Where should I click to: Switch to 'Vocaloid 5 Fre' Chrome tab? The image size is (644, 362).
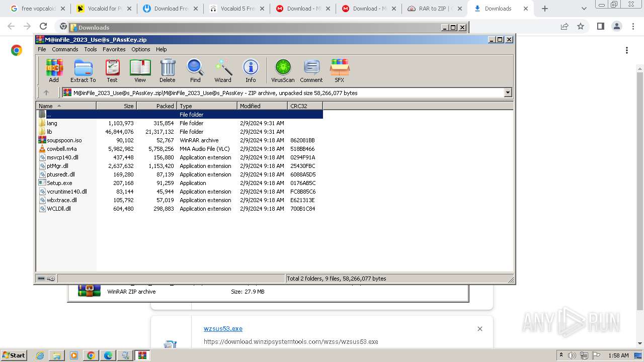(x=236, y=9)
